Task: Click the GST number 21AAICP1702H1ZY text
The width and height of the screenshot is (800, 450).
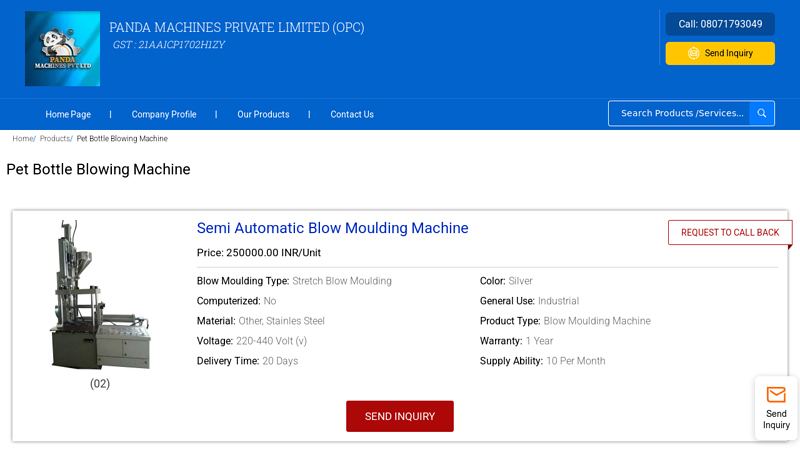Action: pyautogui.click(x=181, y=45)
